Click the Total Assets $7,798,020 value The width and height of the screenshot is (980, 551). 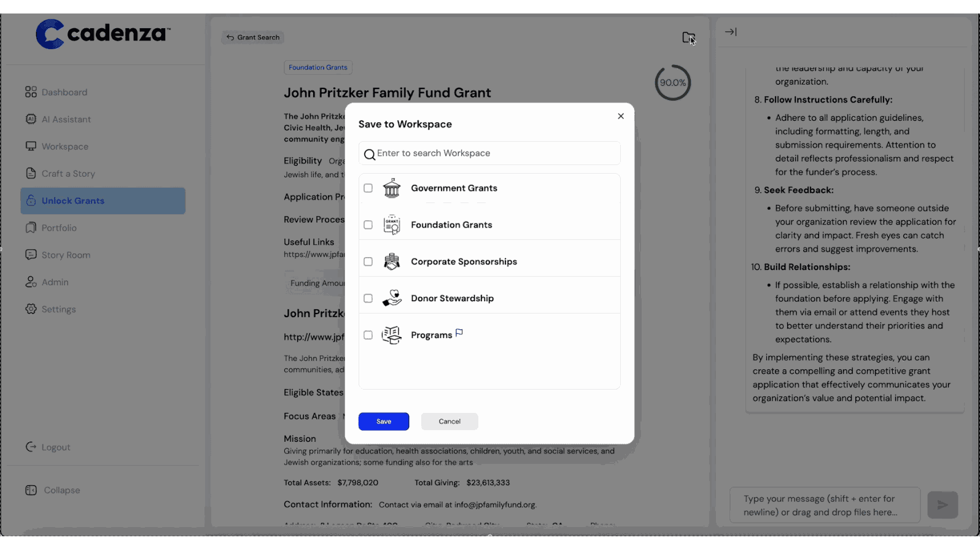(358, 483)
